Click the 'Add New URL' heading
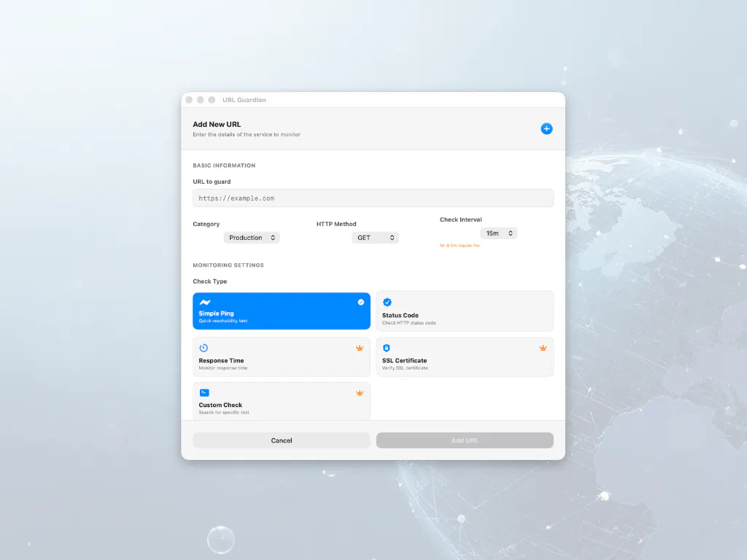 click(217, 124)
